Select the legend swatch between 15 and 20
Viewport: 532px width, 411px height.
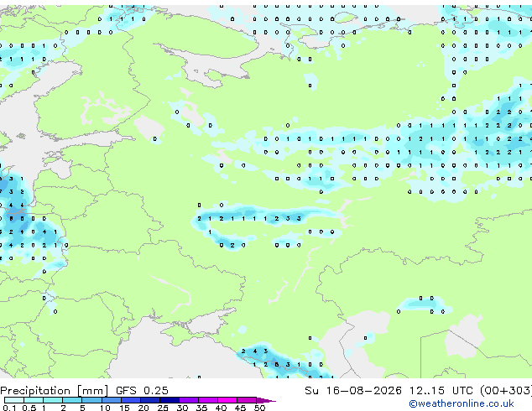[131, 400]
